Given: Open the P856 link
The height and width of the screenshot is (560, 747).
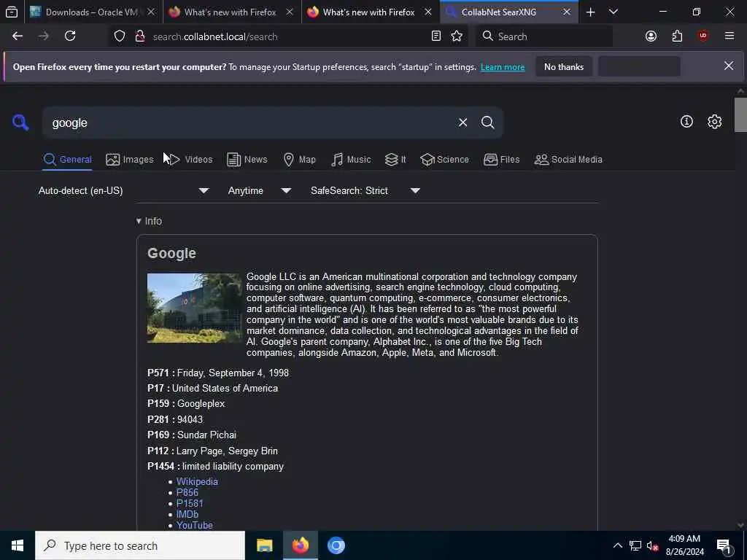Looking at the screenshot, I should pos(187,492).
